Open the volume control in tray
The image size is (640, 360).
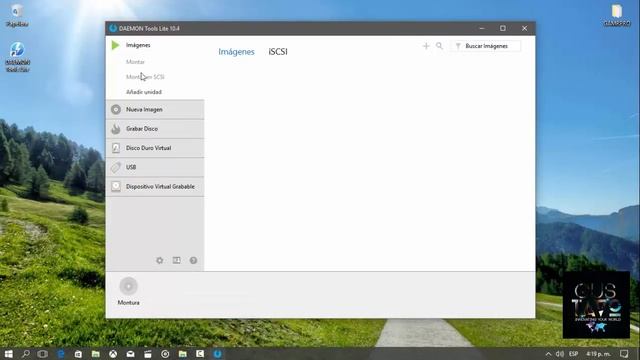tap(560, 354)
